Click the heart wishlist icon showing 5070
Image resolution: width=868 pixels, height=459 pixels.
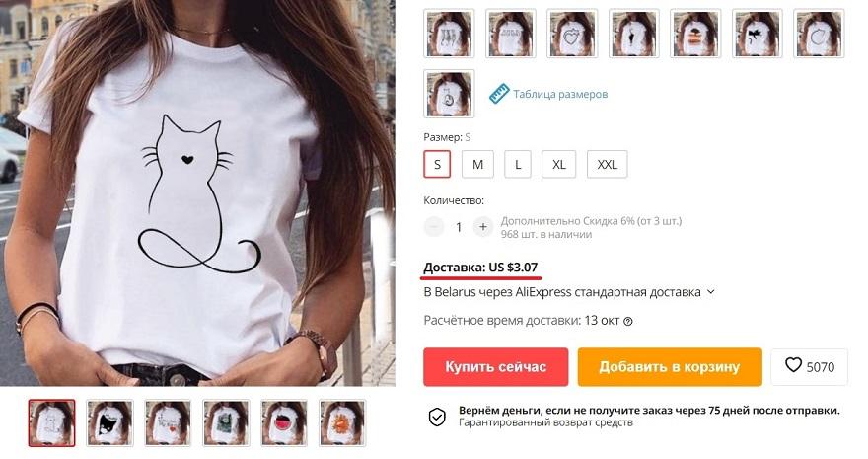pos(793,365)
